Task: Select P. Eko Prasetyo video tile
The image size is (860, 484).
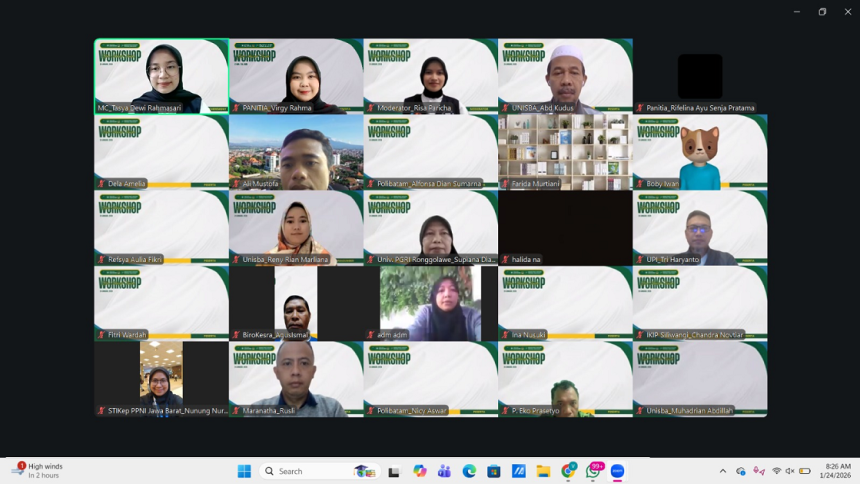Action: [x=565, y=379]
